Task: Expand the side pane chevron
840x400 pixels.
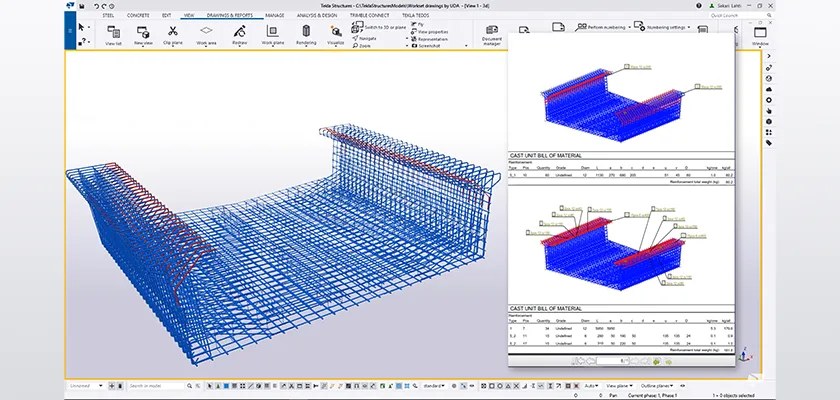Action: tap(769, 56)
